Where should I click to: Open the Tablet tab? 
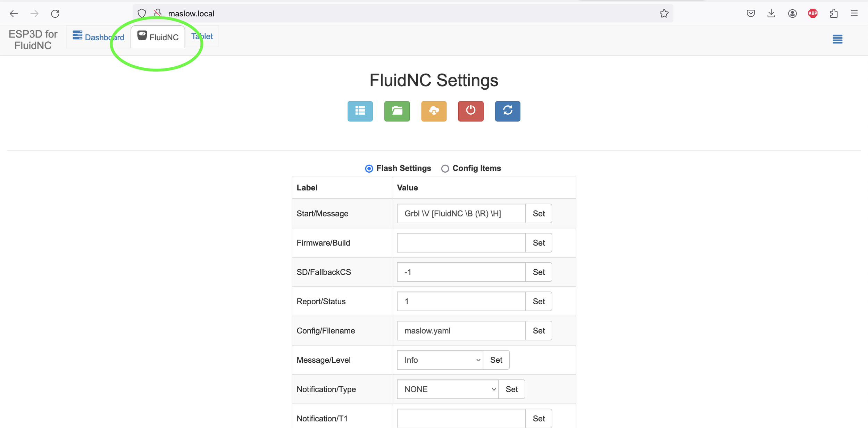(202, 36)
